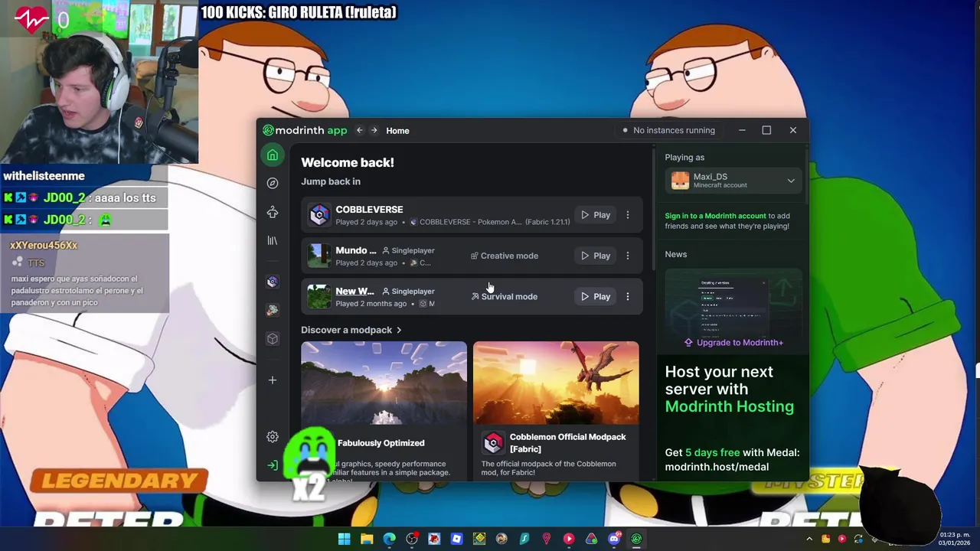Click the COBBLEVERSE instance thumbnail icon
This screenshot has width=980, height=551.
click(319, 215)
